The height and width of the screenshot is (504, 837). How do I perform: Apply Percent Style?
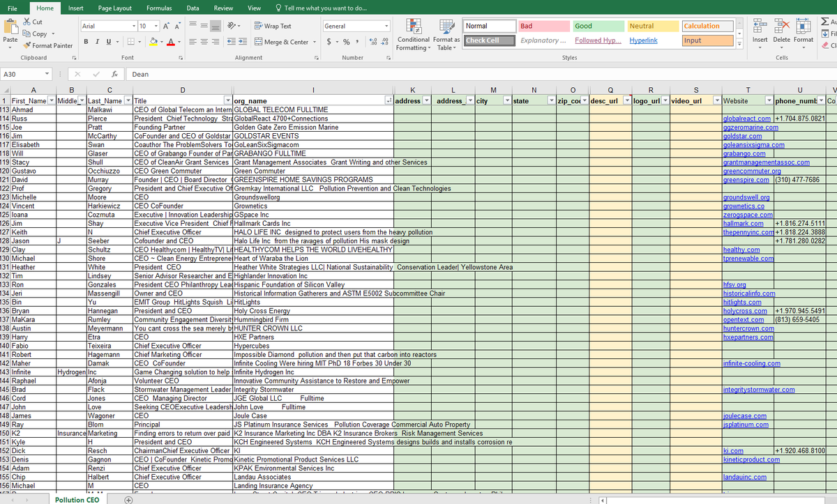(x=346, y=42)
